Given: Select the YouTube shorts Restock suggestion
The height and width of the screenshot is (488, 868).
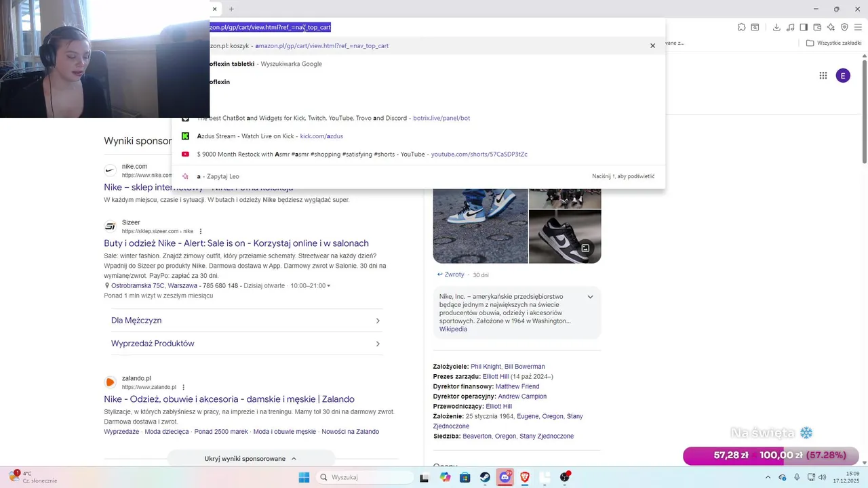Looking at the screenshot, I should [418, 155].
